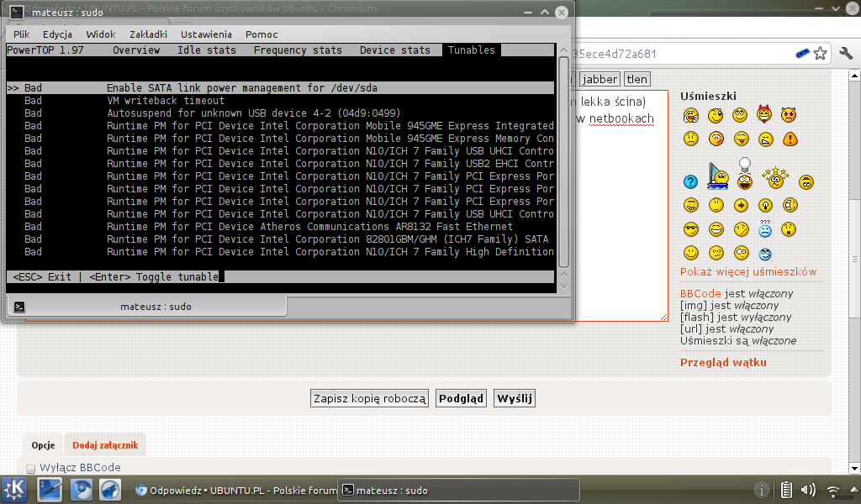Insert the sad frowning smiley
This screenshot has width=861, height=504.
691,139
